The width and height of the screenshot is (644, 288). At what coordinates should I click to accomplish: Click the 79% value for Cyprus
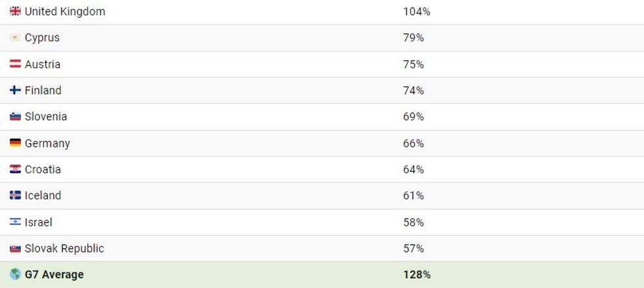coord(413,38)
